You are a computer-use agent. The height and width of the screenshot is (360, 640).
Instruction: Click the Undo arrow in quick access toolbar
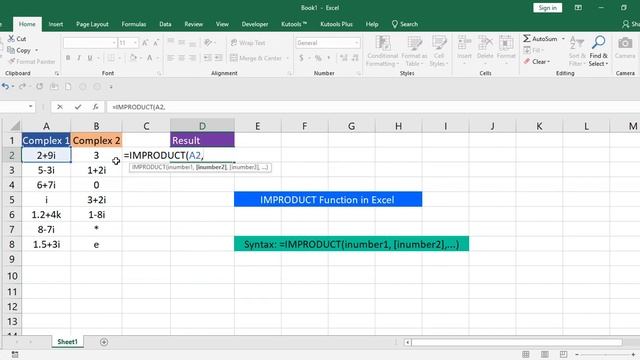[x=5, y=87]
